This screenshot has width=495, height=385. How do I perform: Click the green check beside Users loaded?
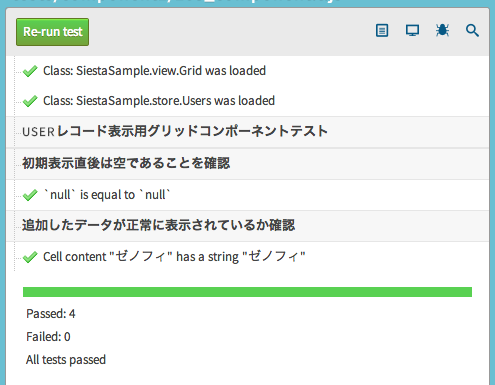click(30, 101)
